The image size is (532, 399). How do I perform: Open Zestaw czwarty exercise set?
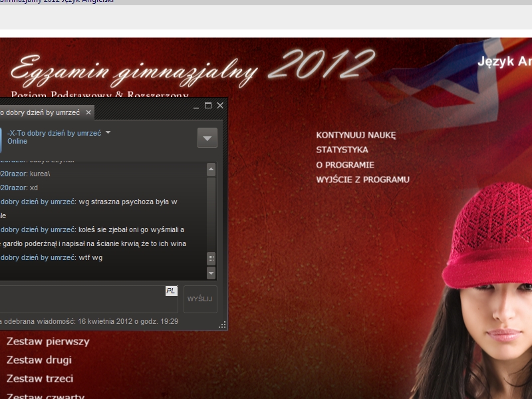[45, 396]
